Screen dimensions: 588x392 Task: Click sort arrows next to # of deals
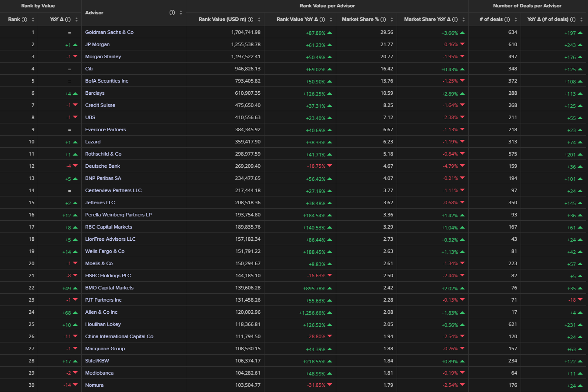click(516, 20)
